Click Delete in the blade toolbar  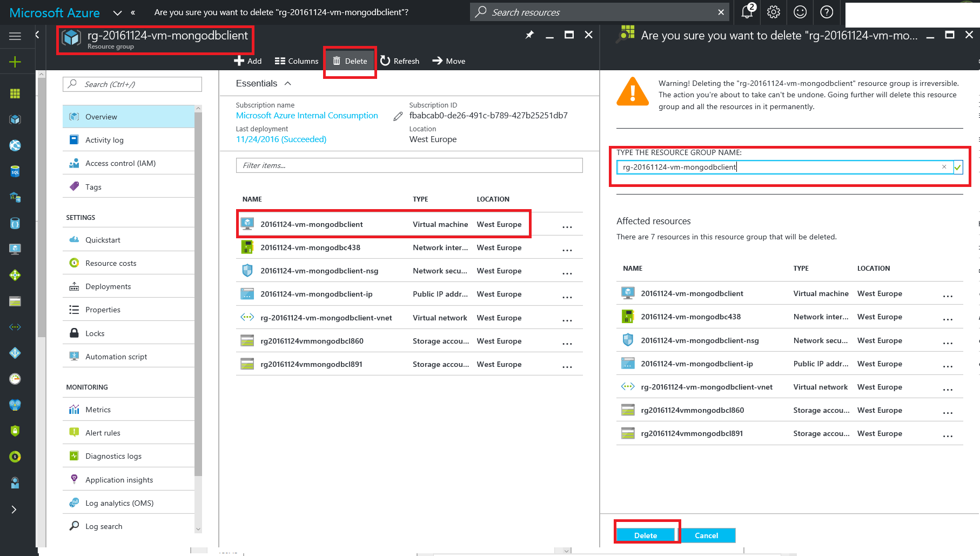350,61
